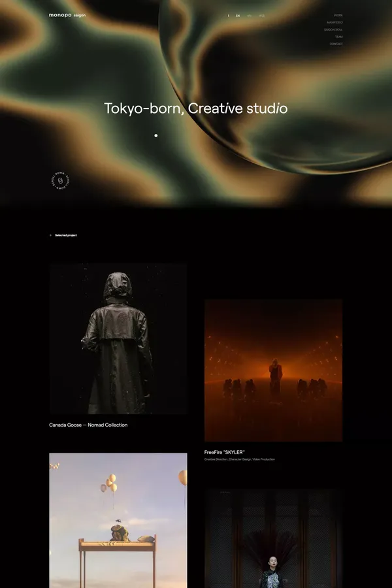Open the Canada Goose hooded coat thumbnail
This screenshot has width=392, height=588.
(x=118, y=338)
